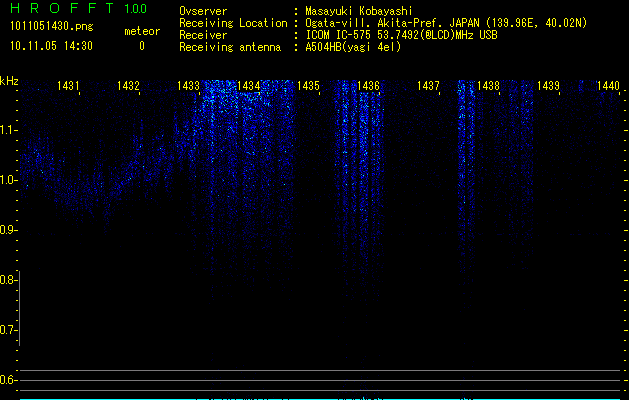Click the date stamp 10.11.05 14:30
This screenshot has width=629, height=400.
51,46
